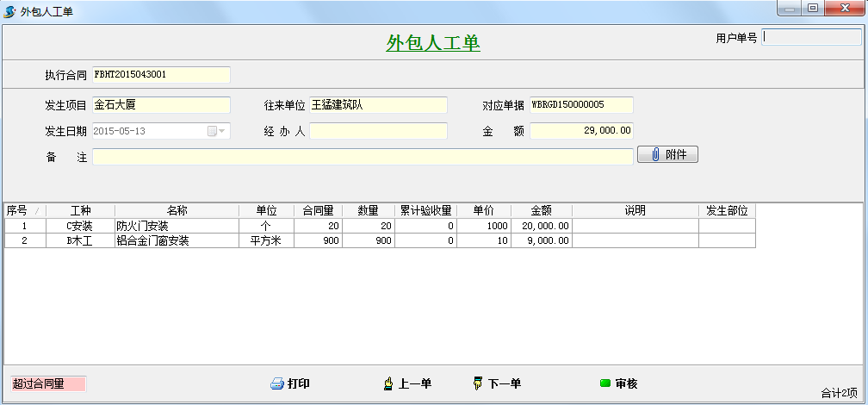The width and height of the screenshot is (868, 405).
Task: Click the 备注 remarks field
Action: [x=363, y=157]
